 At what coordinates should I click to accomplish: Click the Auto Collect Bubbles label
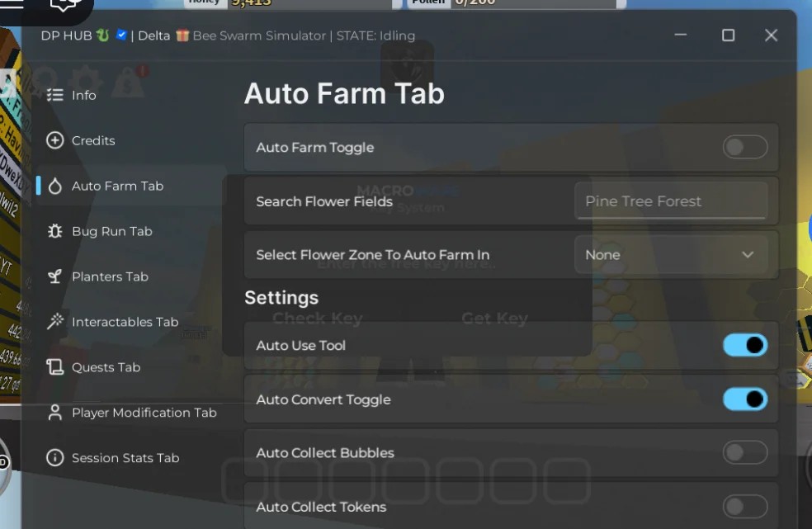tap(325, 453)
